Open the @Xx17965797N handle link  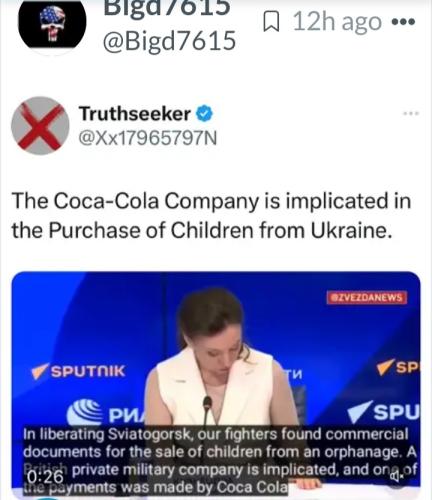(147, 138)
